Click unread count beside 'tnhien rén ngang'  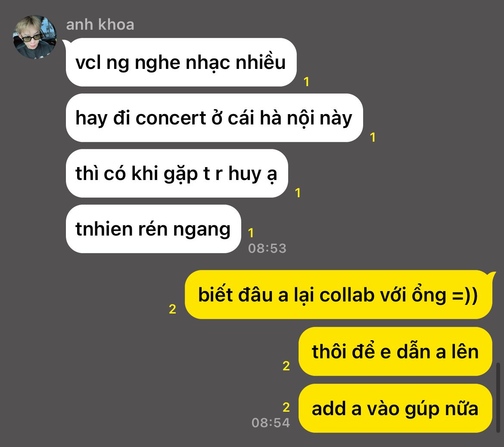pos(251,233)
